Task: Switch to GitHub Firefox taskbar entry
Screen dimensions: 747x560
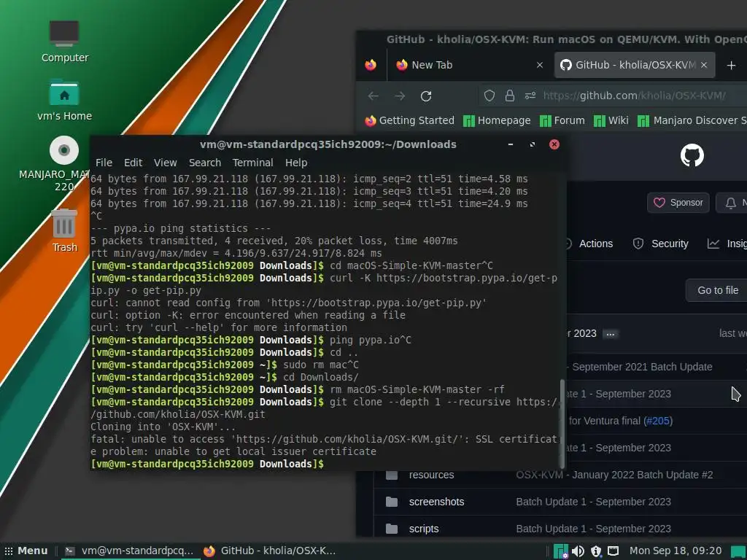Action: [x=270, y=551]
